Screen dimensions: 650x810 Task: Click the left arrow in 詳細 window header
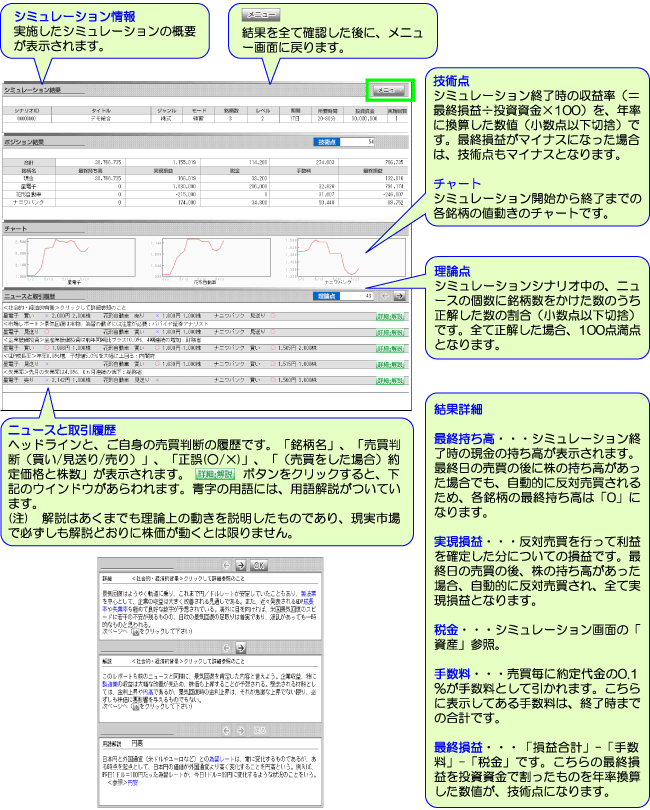pyautogui.click(x=226, y=565)
